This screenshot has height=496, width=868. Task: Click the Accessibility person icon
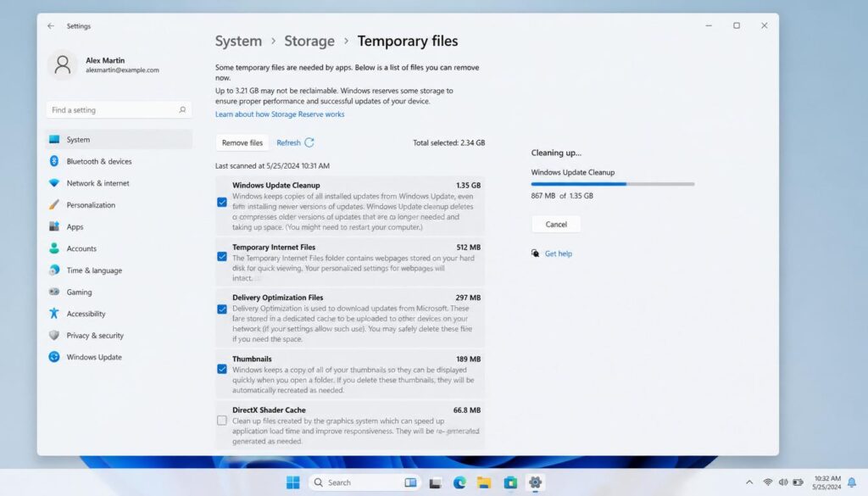(x=53, y=314)
